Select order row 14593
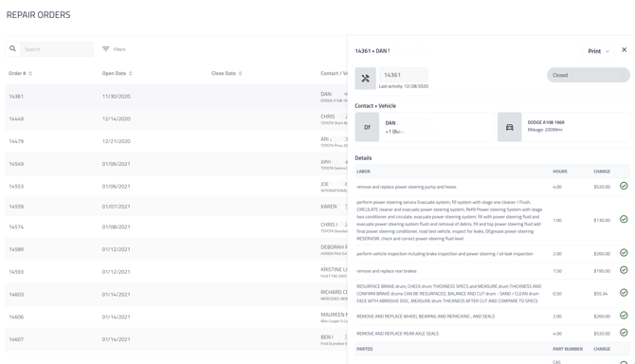Viewport: 635px width, 364px height. click(x=175, y=272)
